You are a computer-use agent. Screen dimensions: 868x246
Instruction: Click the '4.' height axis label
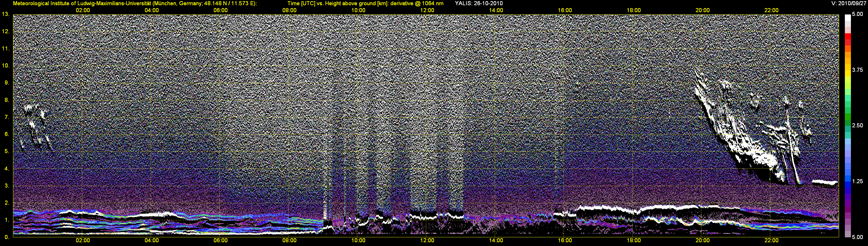tap(7, 168)
